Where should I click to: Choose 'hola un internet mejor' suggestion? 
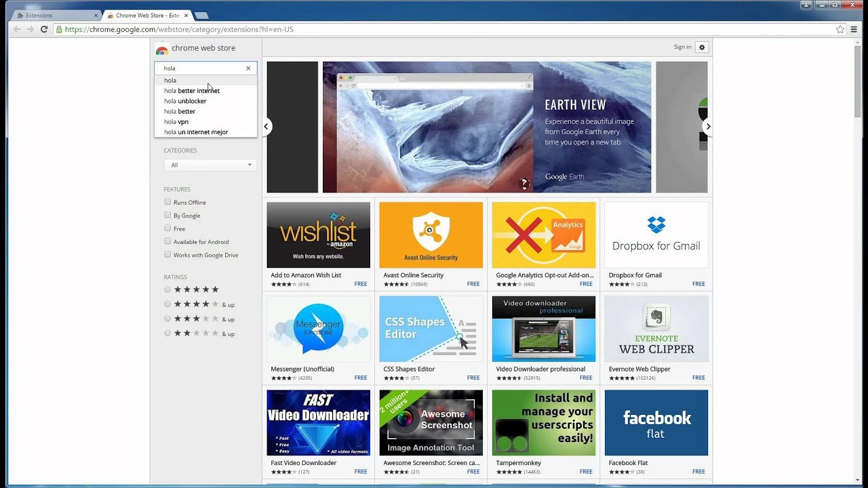(205, 132)
